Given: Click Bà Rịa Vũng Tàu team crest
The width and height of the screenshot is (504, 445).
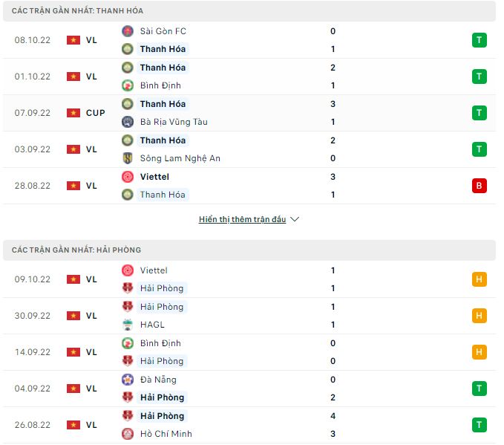Looking at the screenshot, I should tap(127, 122).
